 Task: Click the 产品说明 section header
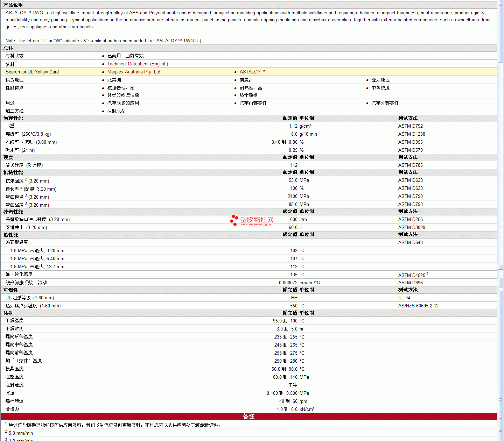coord(13,5)
